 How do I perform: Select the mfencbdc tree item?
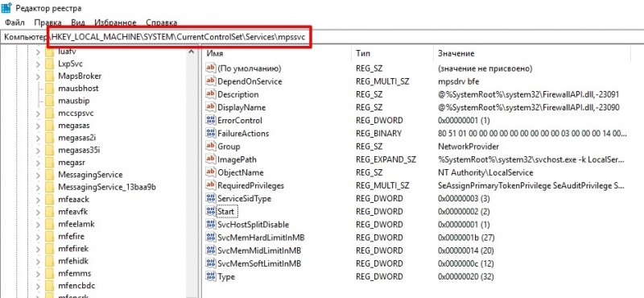coord(76,286)
